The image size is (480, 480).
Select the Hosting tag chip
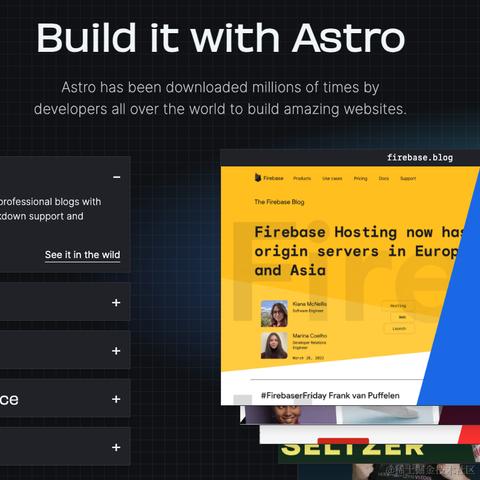[x=398, y=306]
